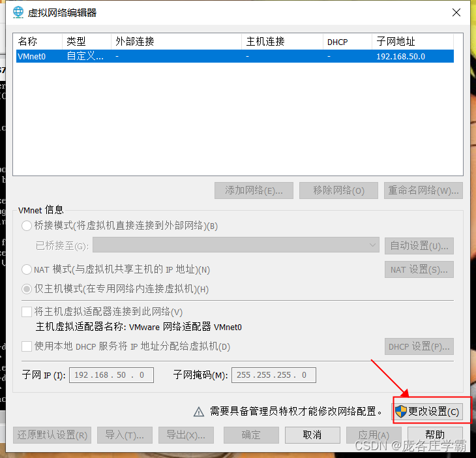Select 桥接模式 radio button

click(27, 226)
